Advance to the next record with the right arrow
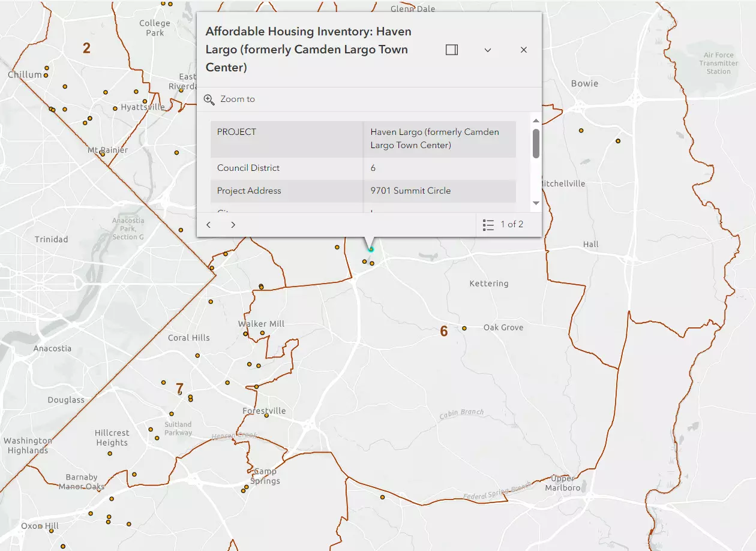Viewport: 756px width, 551px height. click(x=233, y=224)
